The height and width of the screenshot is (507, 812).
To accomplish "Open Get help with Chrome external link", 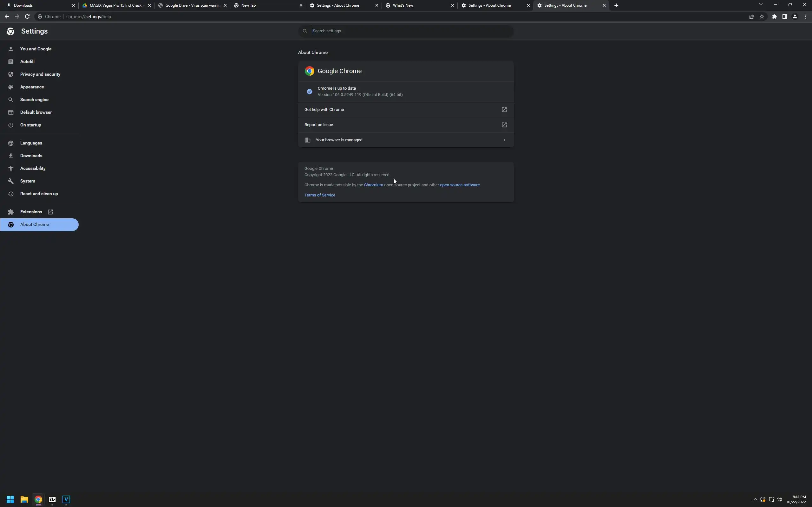I will coord(504,110).
